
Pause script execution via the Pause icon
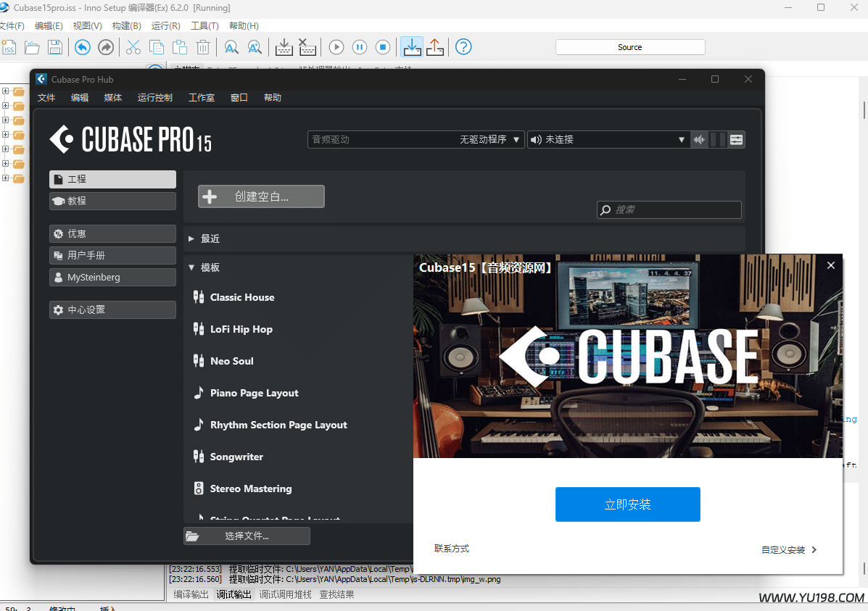tap(360, 46)
